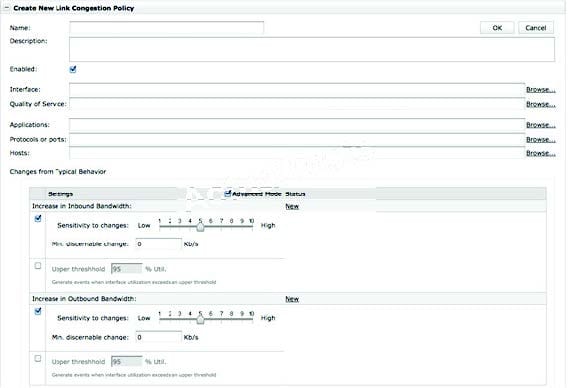This screenshot has width=568, height=388.
Task: Toggle the Enabled checkbox
Action: [73, 69]
